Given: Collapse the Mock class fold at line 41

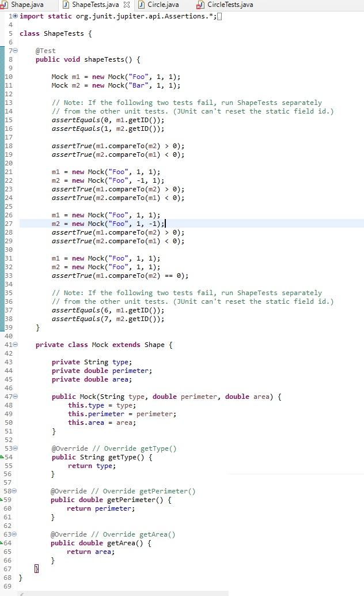Looking at the screenshot, I should 15,345.
